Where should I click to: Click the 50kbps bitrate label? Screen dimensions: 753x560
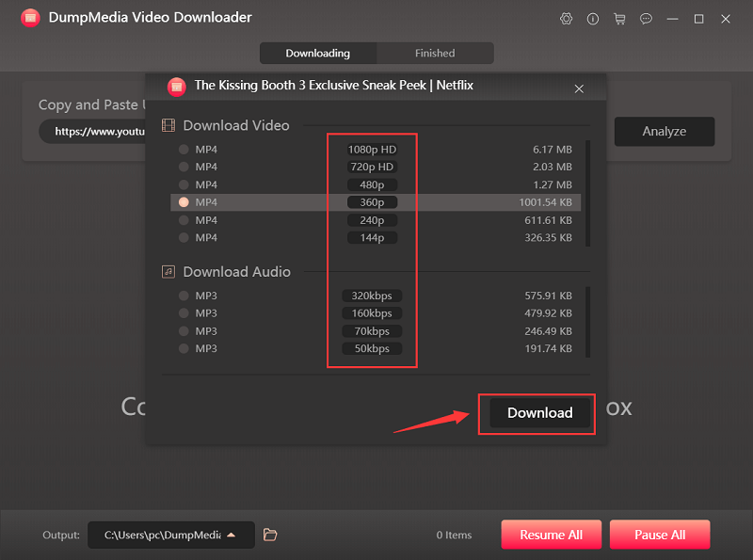coord(372,348)
